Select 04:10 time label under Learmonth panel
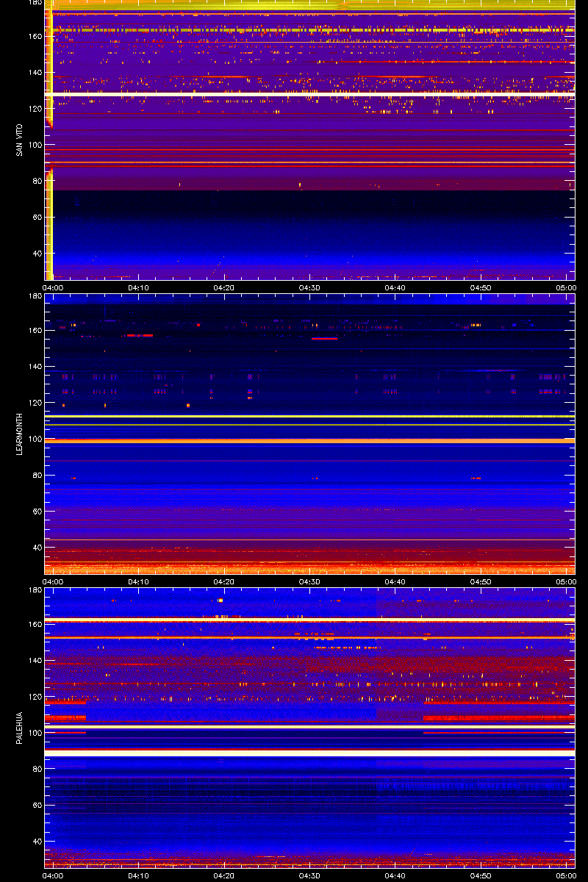 [x=139, y=581]
